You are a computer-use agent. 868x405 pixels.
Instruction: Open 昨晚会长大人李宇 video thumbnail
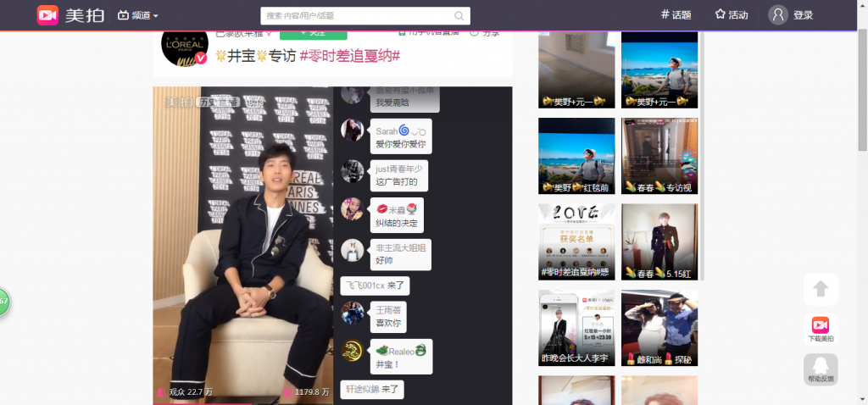(576, 328)
